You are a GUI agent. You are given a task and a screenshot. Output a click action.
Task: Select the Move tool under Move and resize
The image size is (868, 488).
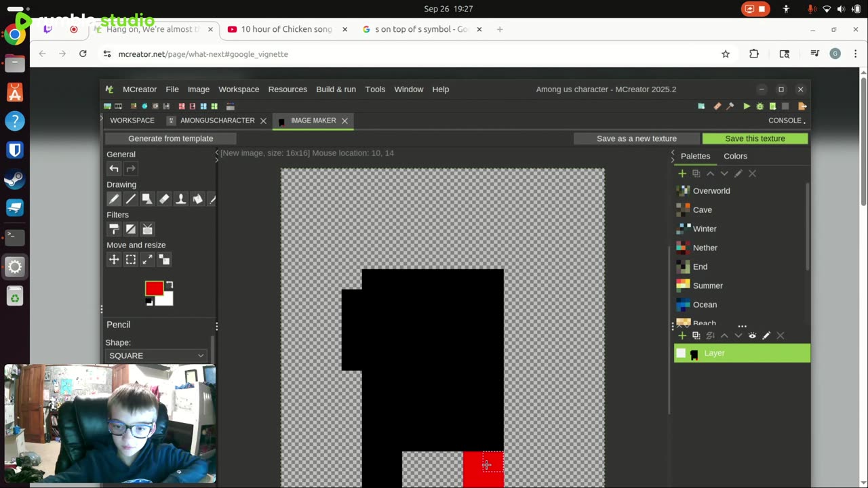pos(114,260)
